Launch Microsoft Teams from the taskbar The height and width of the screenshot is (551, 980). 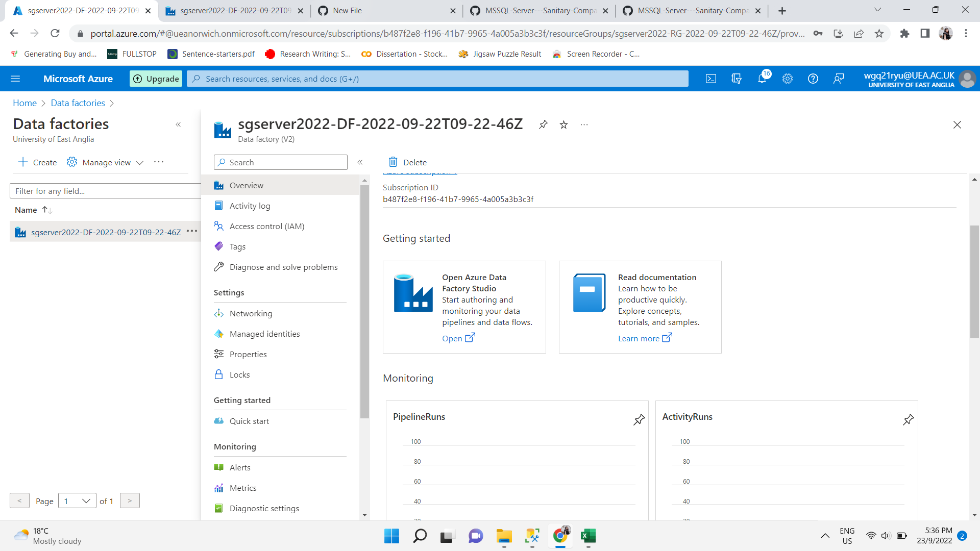[x=475, y=536]
